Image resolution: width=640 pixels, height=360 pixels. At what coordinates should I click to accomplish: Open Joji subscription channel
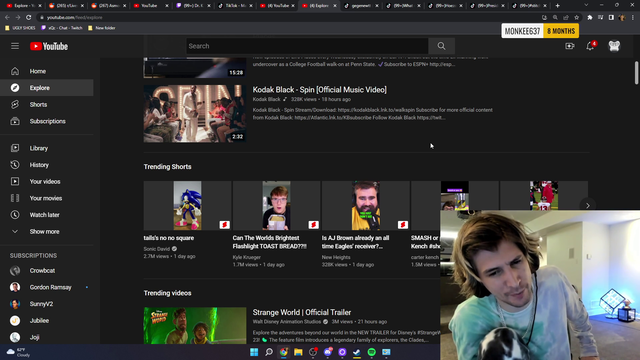click(x=47, y=337)
